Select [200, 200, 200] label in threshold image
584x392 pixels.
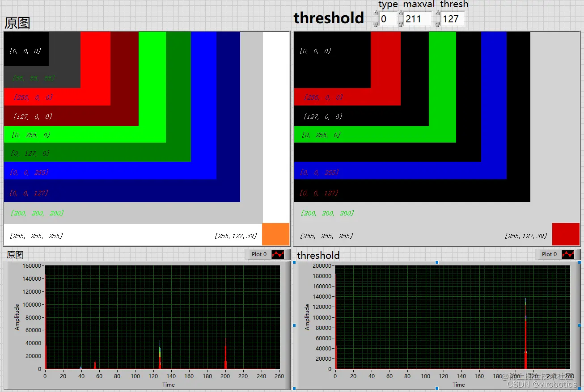(x=327, y=213)
